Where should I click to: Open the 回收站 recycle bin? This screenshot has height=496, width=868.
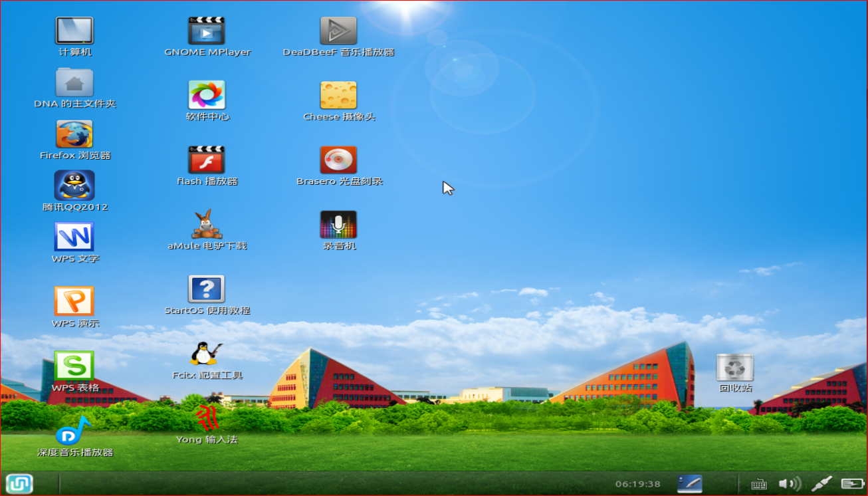tap(735, 367)
